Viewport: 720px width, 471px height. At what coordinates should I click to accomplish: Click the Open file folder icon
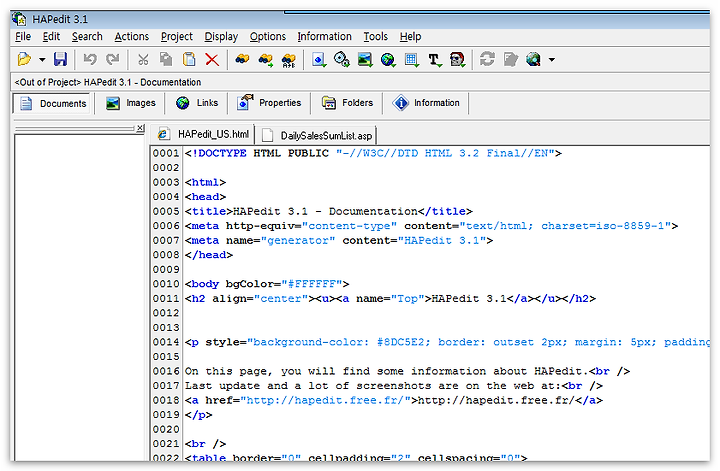[x=24, y=59]
